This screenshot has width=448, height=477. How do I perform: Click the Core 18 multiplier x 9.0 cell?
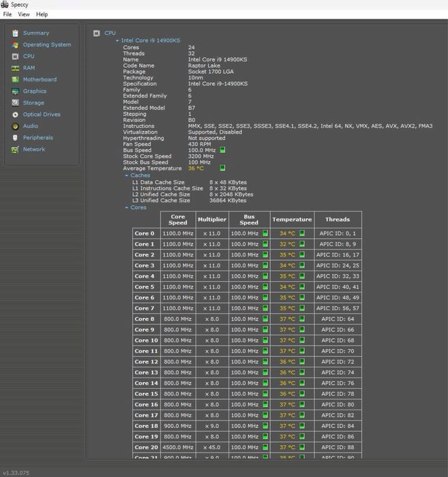tap(212, 426)
